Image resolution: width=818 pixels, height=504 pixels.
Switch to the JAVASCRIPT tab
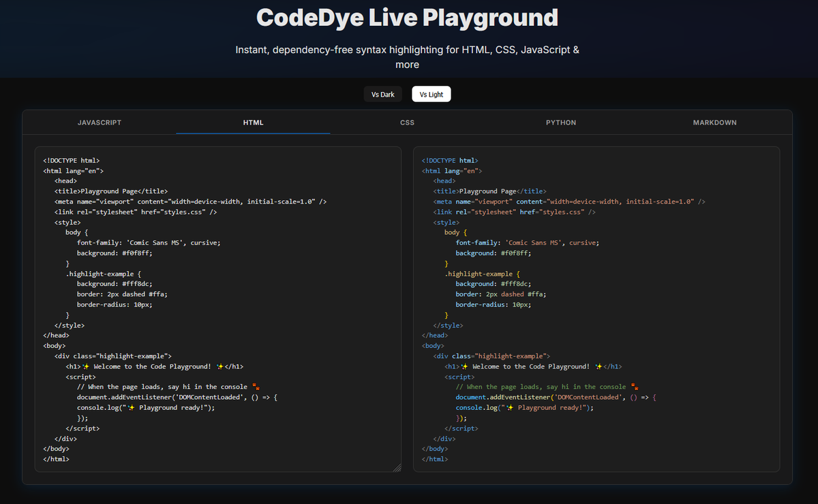100,123
